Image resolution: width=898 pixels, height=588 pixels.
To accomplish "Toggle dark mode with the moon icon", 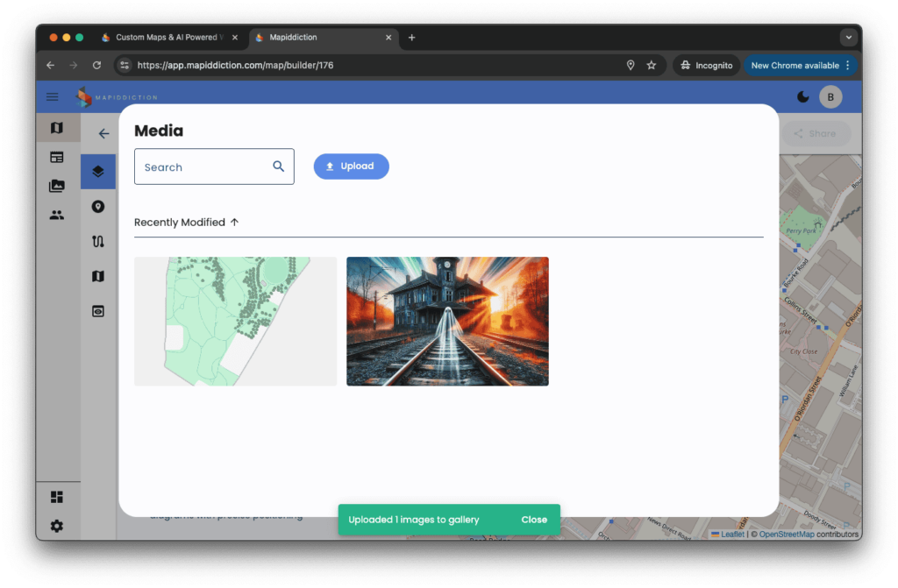I will (803, 97).
